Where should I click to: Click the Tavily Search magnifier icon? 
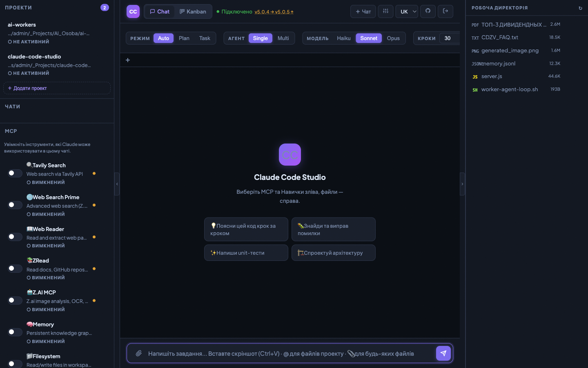(29, 165)
